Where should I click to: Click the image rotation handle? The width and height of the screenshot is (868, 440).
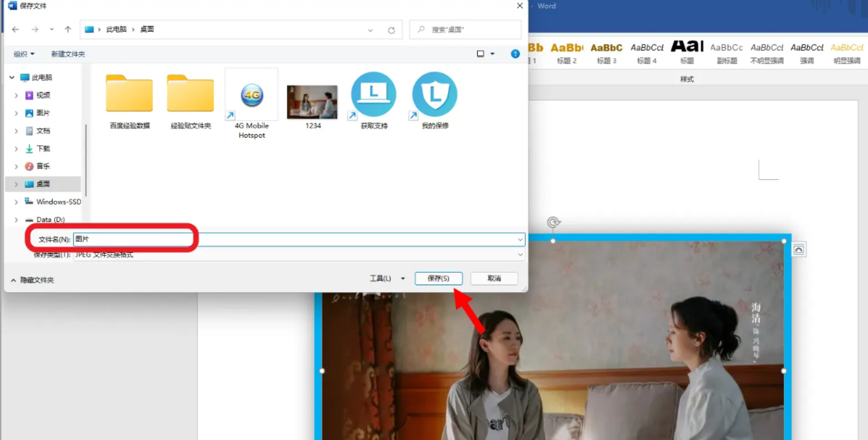(x=553, y=222)
